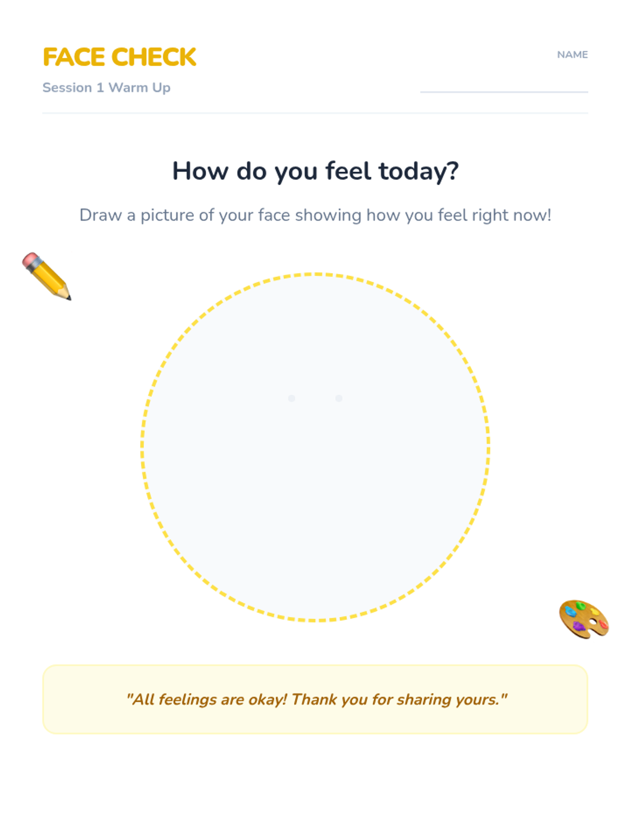Image resolution: width=630 pixels, height=840 pixels.
Task: Pick the purple paint on the palette
Action: 579,626
